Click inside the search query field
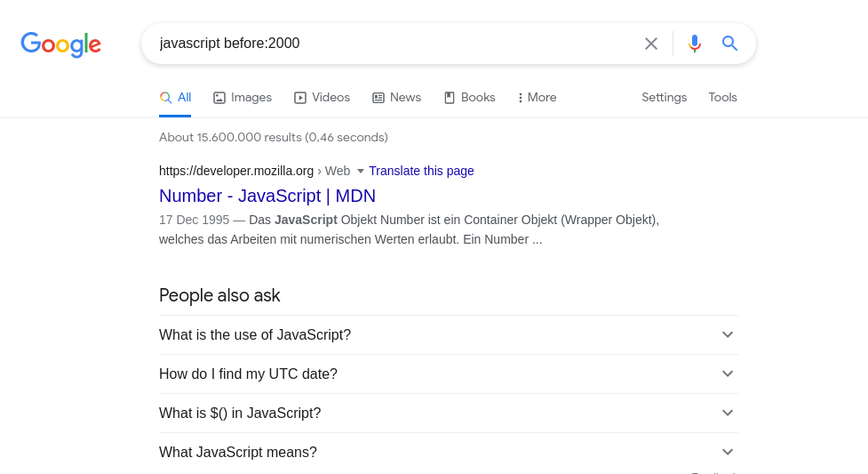868x474 pixels. [x=391, y=44]
